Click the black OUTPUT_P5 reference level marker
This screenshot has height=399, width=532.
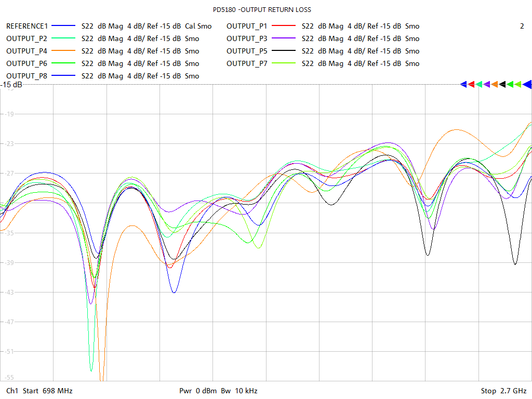click(502, 85)
